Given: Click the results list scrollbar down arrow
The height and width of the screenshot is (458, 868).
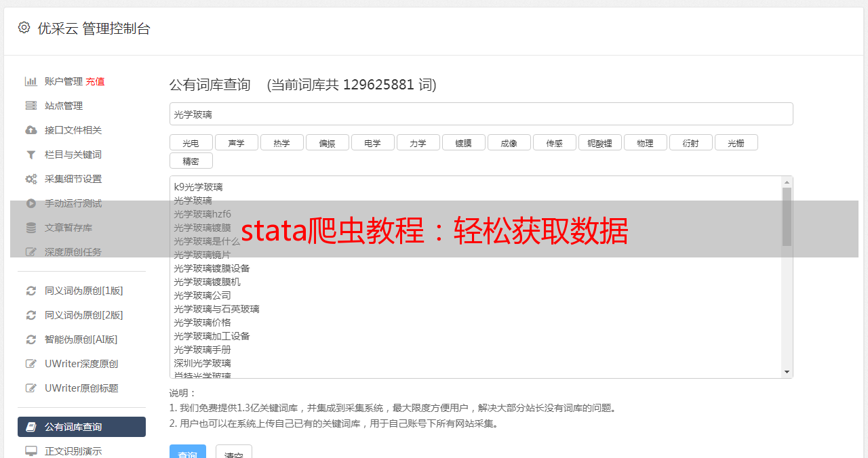Looking at the screenshot, I should coord(787,372).
